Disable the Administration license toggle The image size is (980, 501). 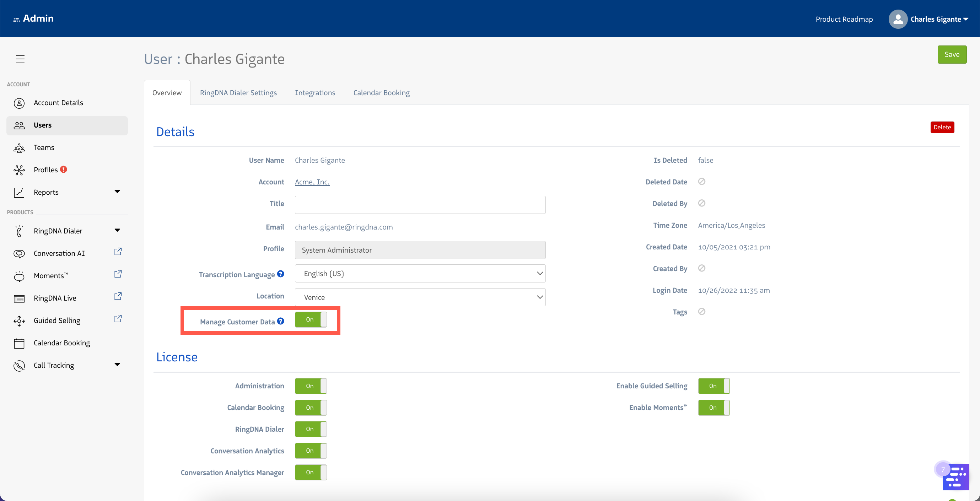pyautogui.click(x=311, y=386)
